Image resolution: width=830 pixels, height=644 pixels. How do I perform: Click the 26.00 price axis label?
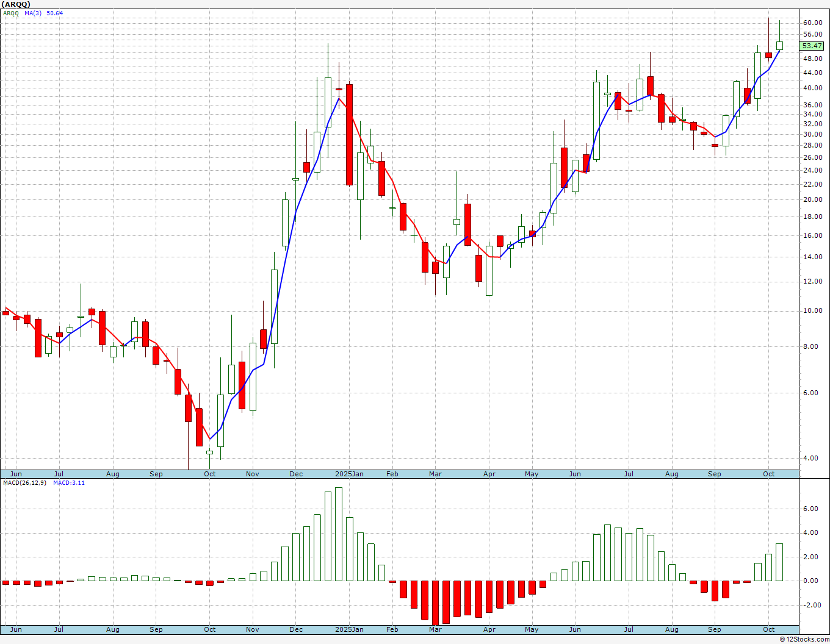pos(812,157)
